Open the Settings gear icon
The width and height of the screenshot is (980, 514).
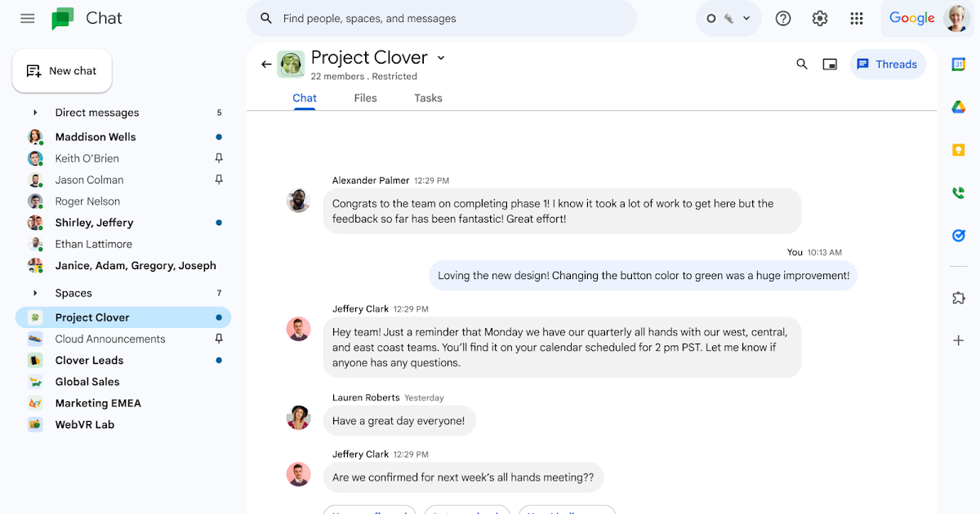point(820,18)
